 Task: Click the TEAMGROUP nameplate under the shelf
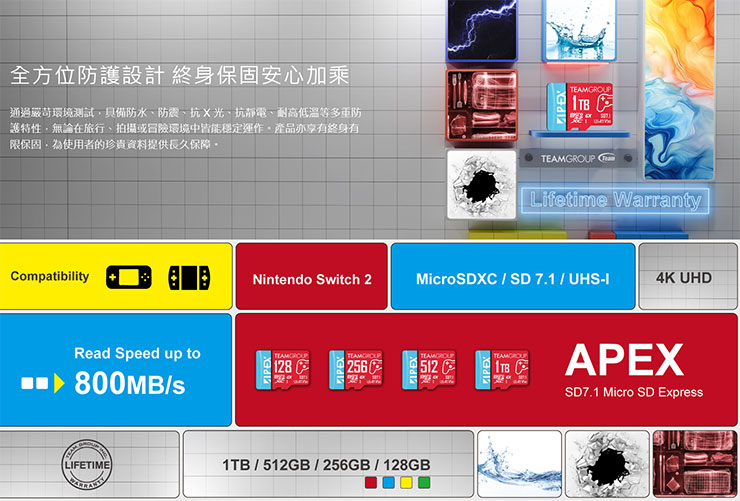[578, 159]
